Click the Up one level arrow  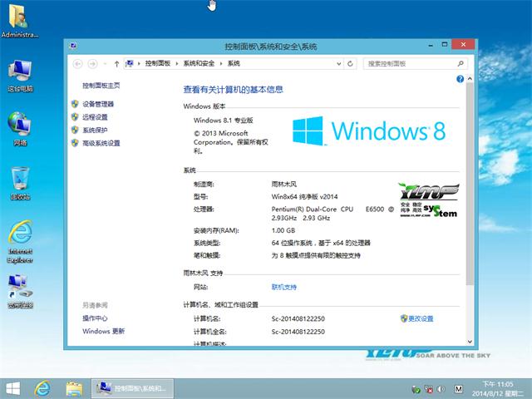(116, 63)
